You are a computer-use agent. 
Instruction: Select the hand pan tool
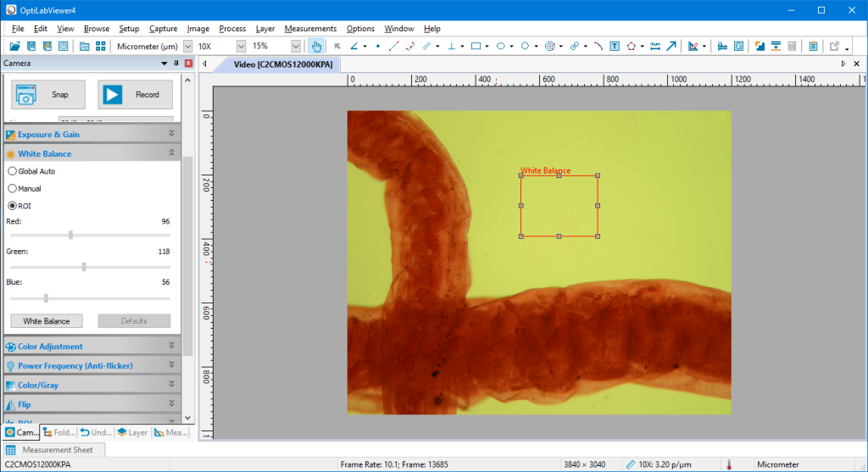pos(316,46)
